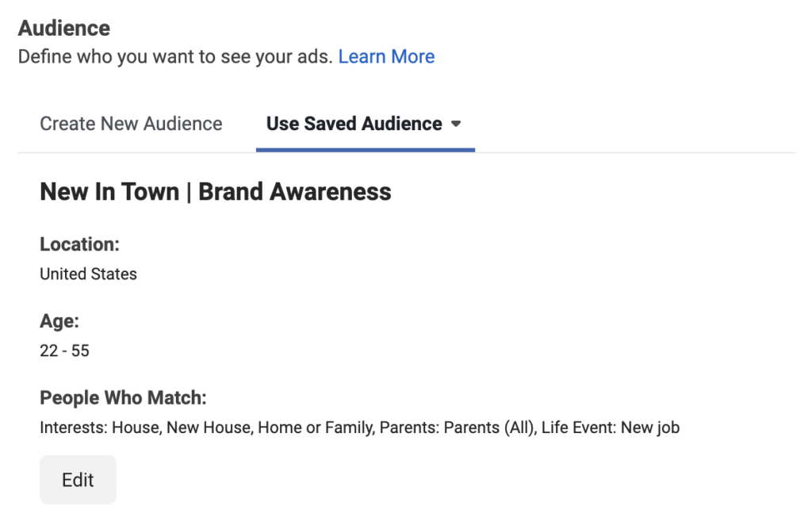Click the 'Brand Awareness' part of the title
The height and width of the screenshot is (529, 812).
tap(295, 192)
